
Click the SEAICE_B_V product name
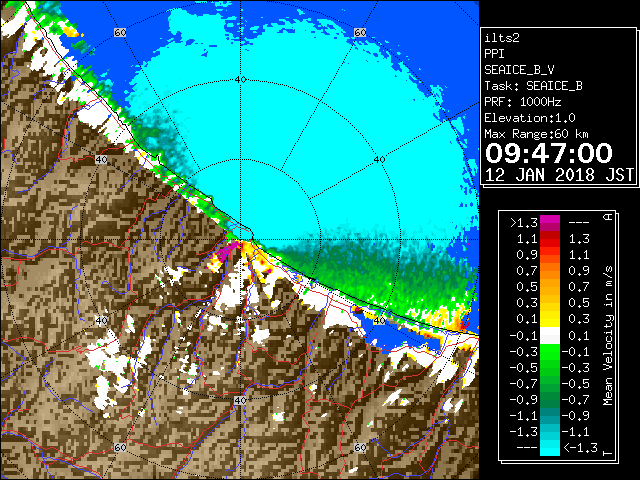tap(519, 70)
